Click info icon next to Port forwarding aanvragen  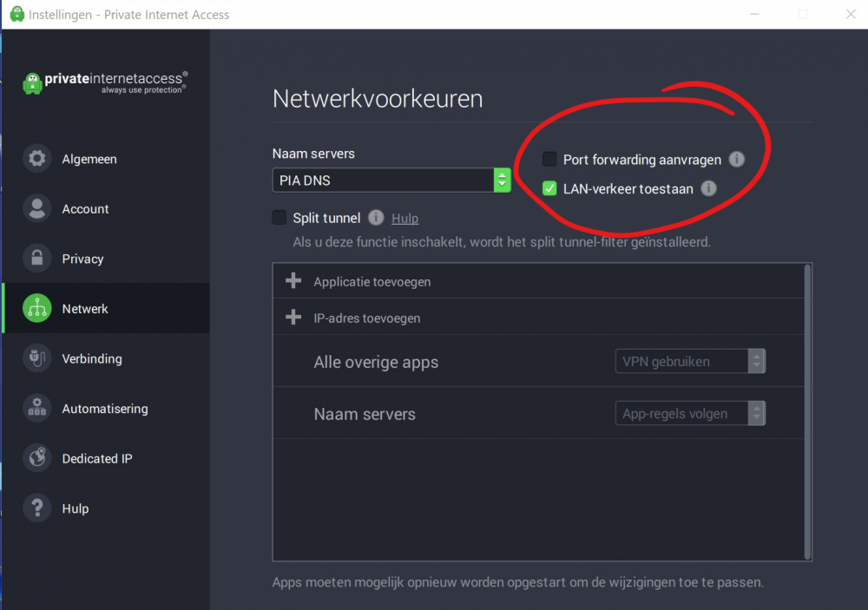tap(736, 160)
